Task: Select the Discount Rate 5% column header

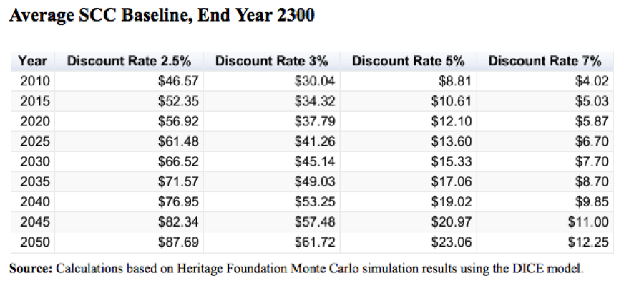Action: click(409, 62)
